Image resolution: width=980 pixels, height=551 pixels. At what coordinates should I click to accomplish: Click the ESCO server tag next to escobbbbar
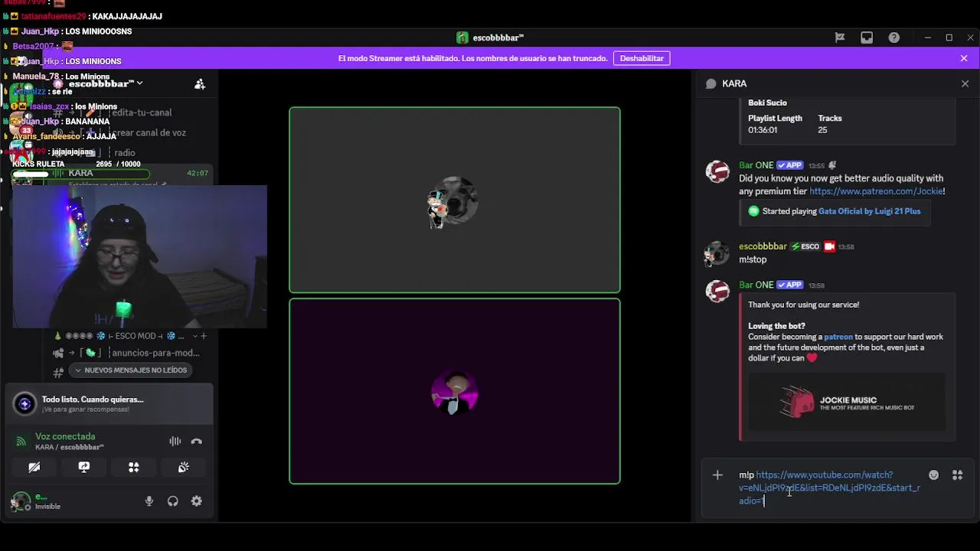[x=805, y=246]
